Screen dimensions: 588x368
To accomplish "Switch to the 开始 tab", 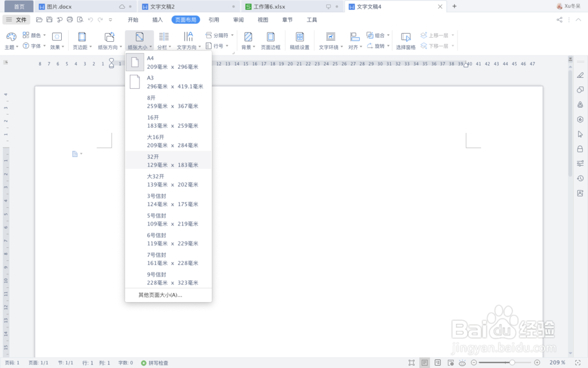I will coord(133,20).
